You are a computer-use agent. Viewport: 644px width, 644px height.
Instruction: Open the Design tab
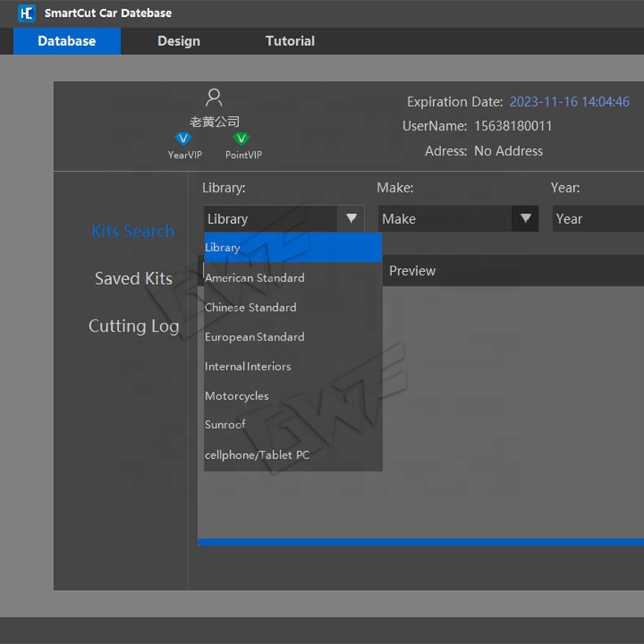click(179, 41)
